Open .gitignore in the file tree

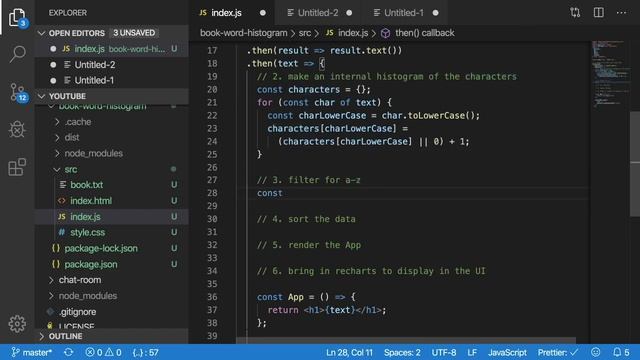click(x=111, y=312)
